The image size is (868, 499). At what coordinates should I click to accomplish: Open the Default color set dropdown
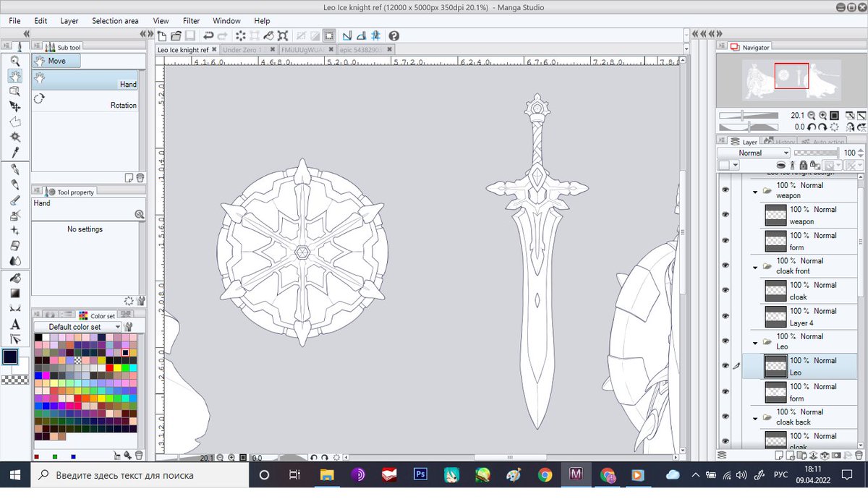coord(79,327)
